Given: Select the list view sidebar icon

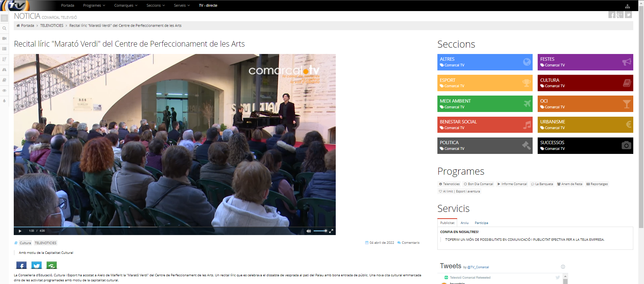Looking at the screenshot, I should point(4,49).
